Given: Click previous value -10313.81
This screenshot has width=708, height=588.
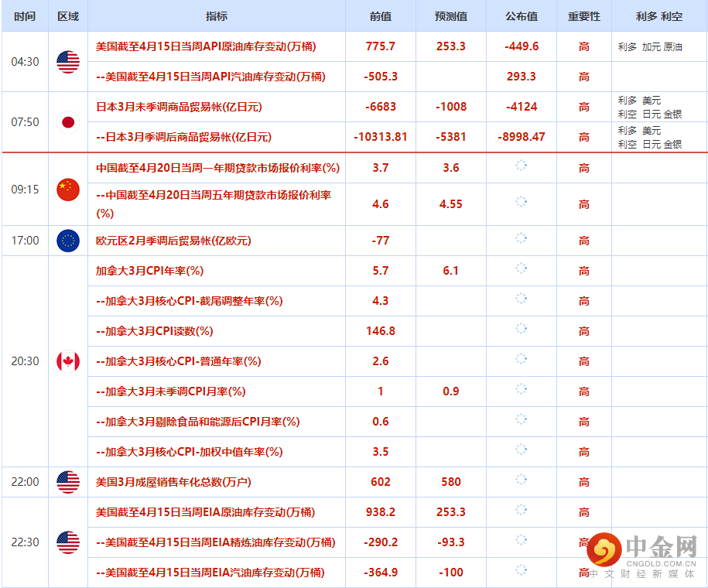Looking at the screenshot, I should click(381, 137).
